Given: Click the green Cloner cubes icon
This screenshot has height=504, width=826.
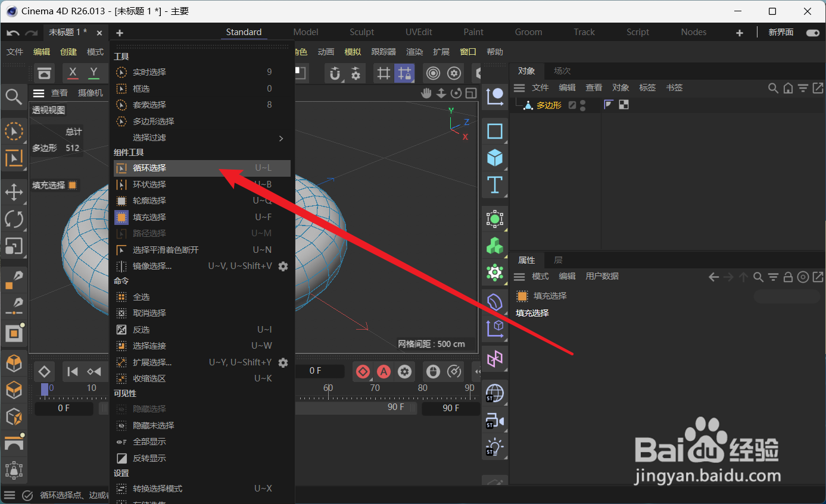Looking at the screenshot, I should click(x=495, y=246).
